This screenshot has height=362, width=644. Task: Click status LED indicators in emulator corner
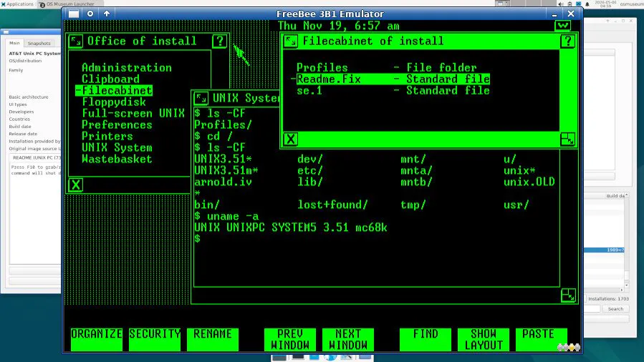click(x=569, y=347)
